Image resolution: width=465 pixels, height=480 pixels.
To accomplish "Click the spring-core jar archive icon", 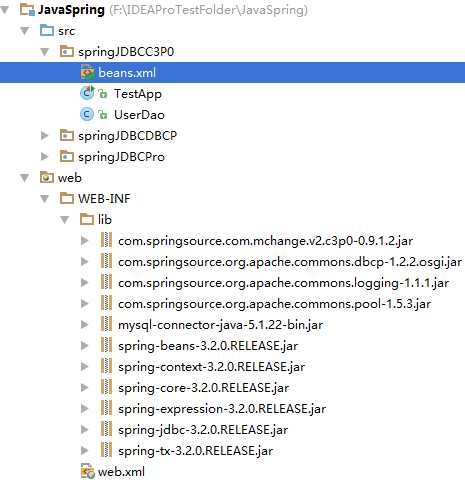I will [106, 387].
